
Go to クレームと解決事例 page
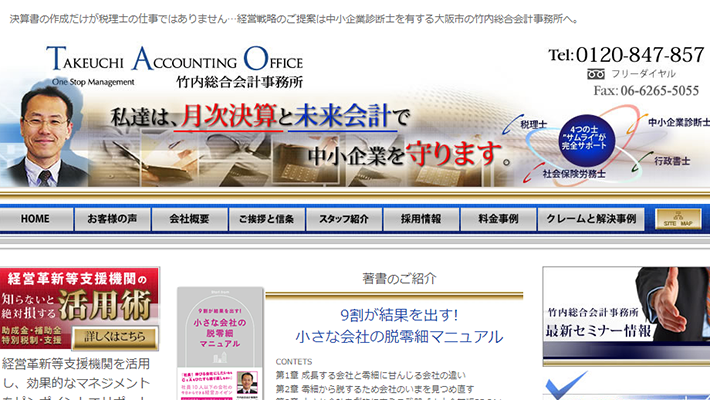[591, 219]
